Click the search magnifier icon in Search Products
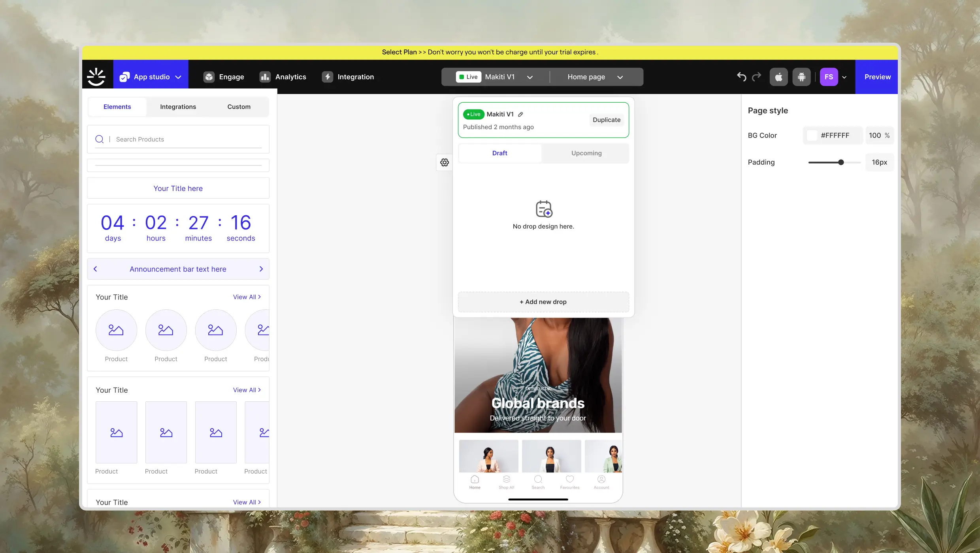 [100, 139]
